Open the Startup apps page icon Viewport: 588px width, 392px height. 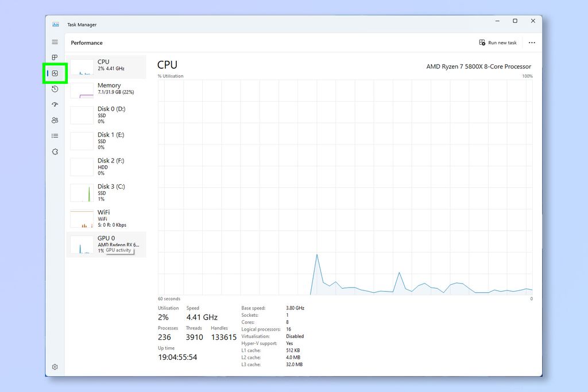point(55,104)
